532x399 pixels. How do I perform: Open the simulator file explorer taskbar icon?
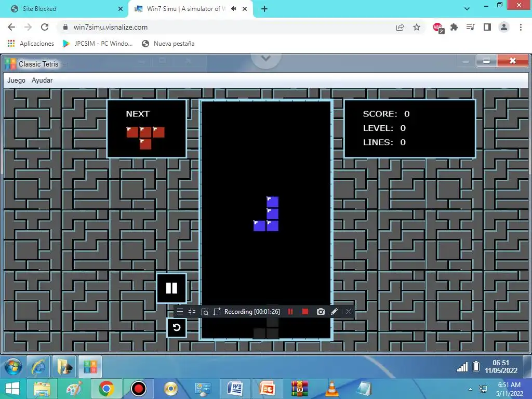pyautogui.click(x=64, y=367)
